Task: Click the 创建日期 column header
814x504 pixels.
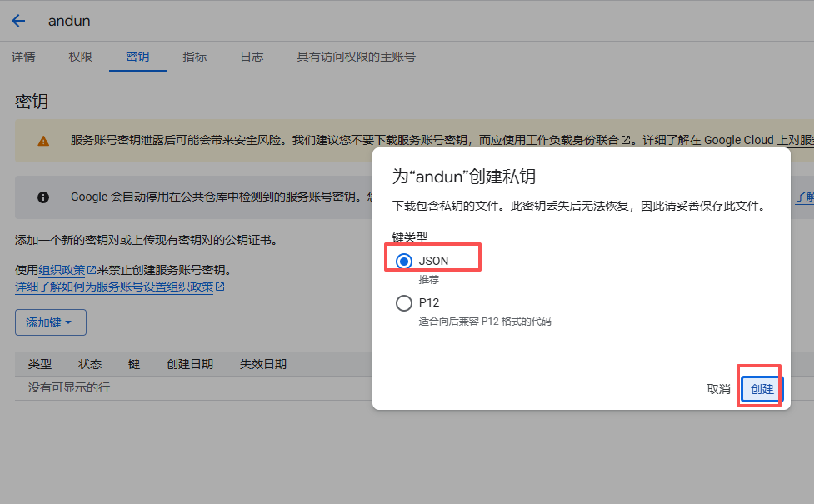Action: (x=190, y=364)
